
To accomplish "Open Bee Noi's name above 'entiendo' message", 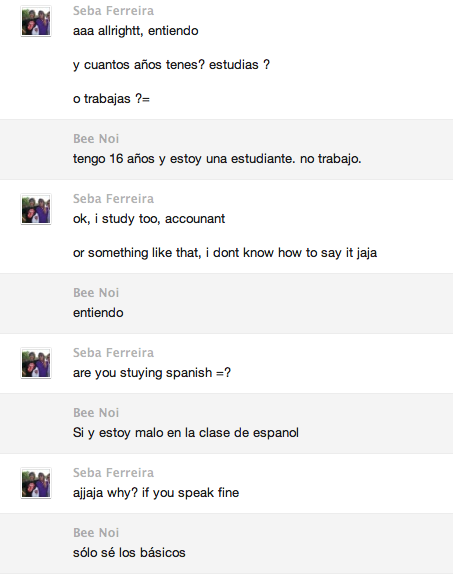I will click(96, 293).
